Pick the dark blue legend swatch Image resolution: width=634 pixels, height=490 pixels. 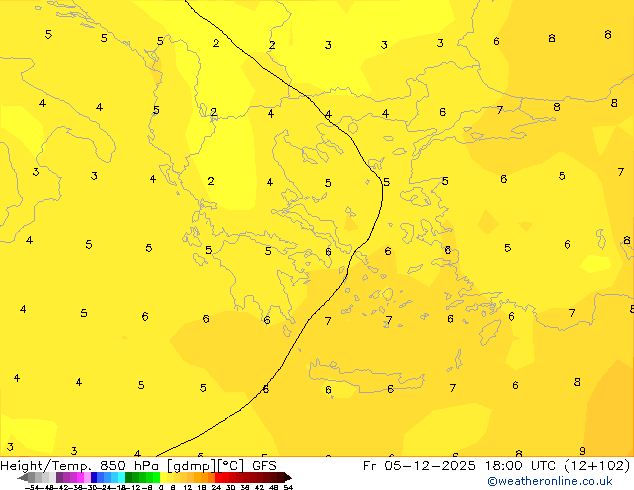(94, 477)
